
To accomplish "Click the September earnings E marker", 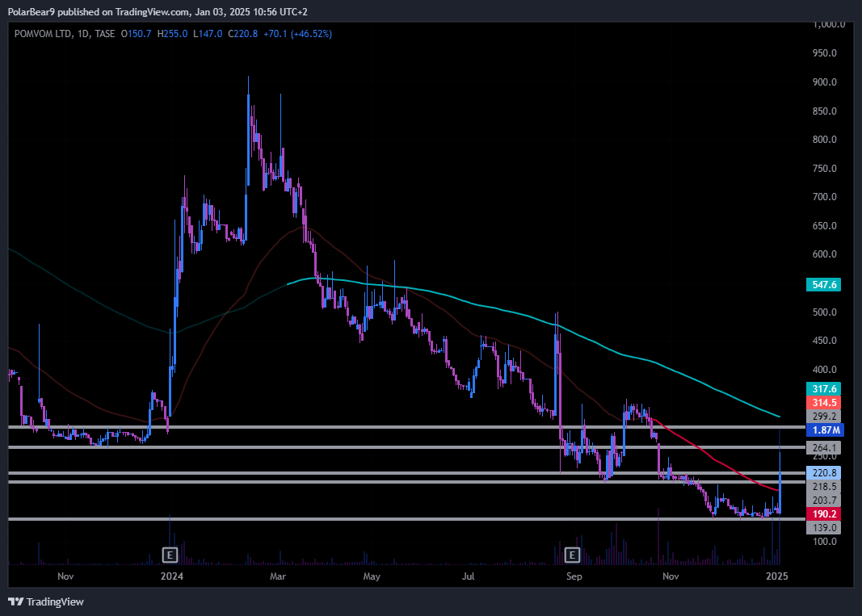I will coord(572,555).
